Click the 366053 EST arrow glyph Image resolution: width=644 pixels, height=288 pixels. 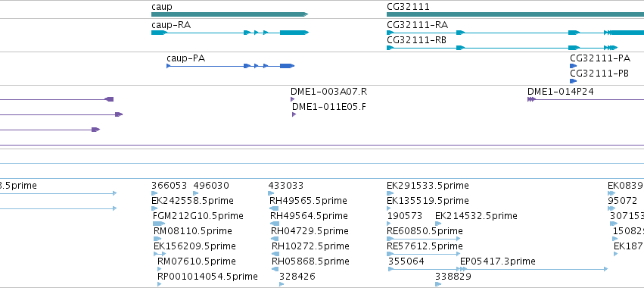click(154, 193)
